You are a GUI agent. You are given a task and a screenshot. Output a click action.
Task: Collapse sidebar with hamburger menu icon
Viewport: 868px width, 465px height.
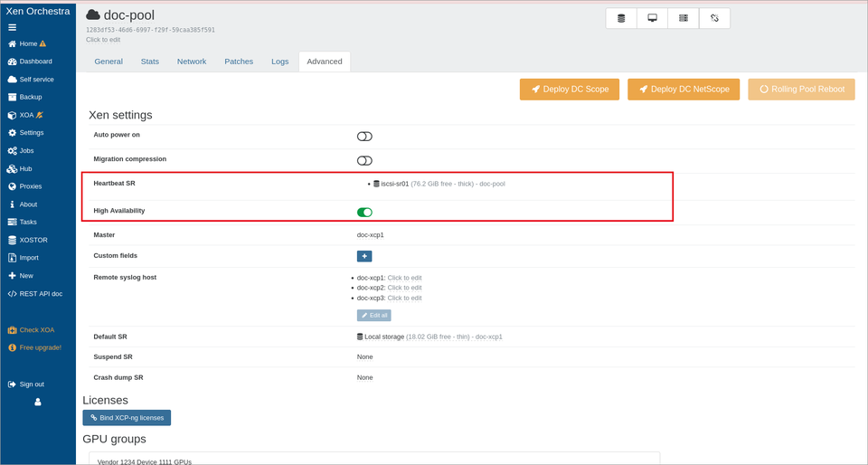[x=12, y=28]
